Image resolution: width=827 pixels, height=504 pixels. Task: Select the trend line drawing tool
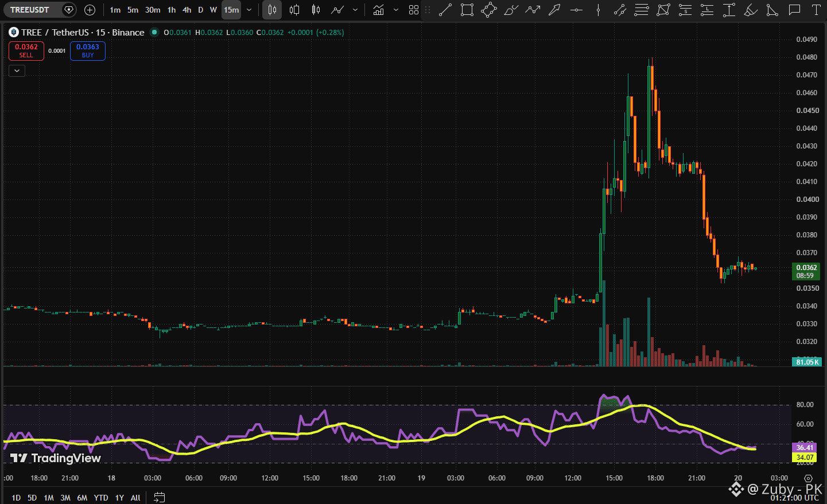coord(445,10)
